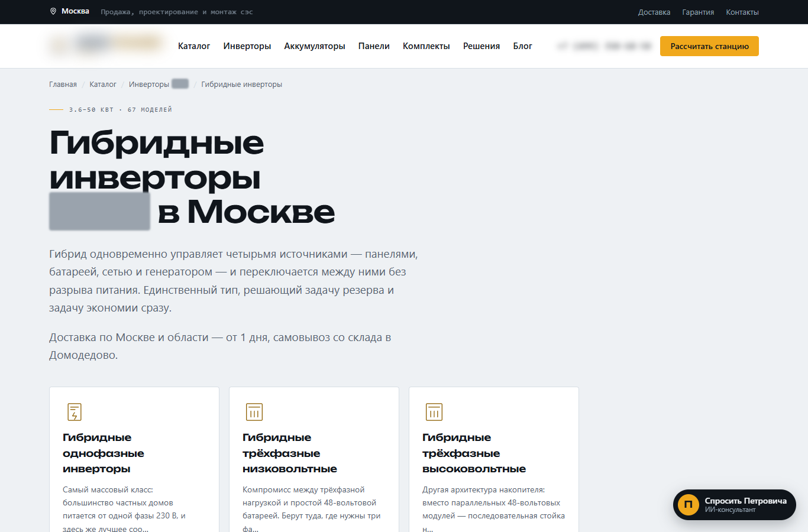Open the Доставка link in top bar
Screen dimensions: 808x532
(654, 12)
